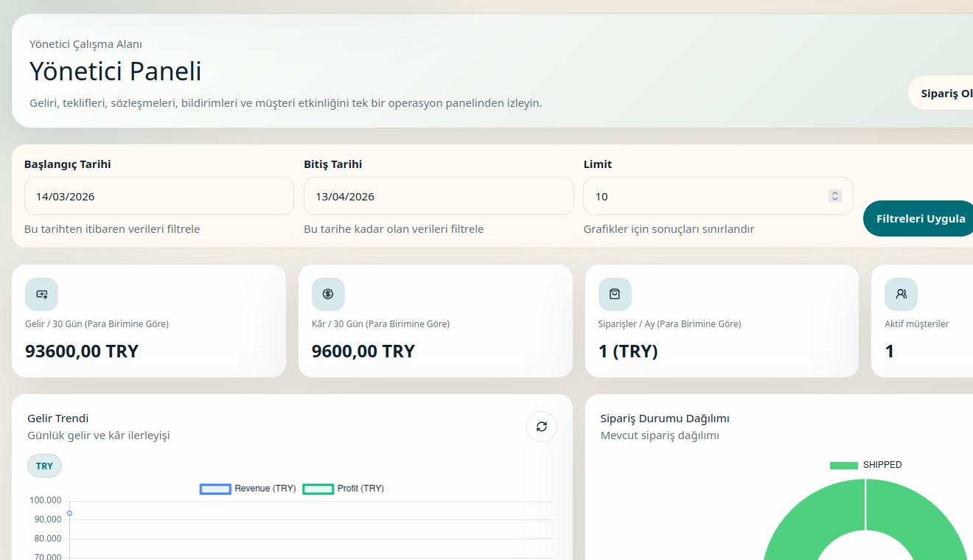Open the Başlangıç Tarihi date field
Viewport: 973px width, 560px height.
pyautogui.click(x=159, y=196)
